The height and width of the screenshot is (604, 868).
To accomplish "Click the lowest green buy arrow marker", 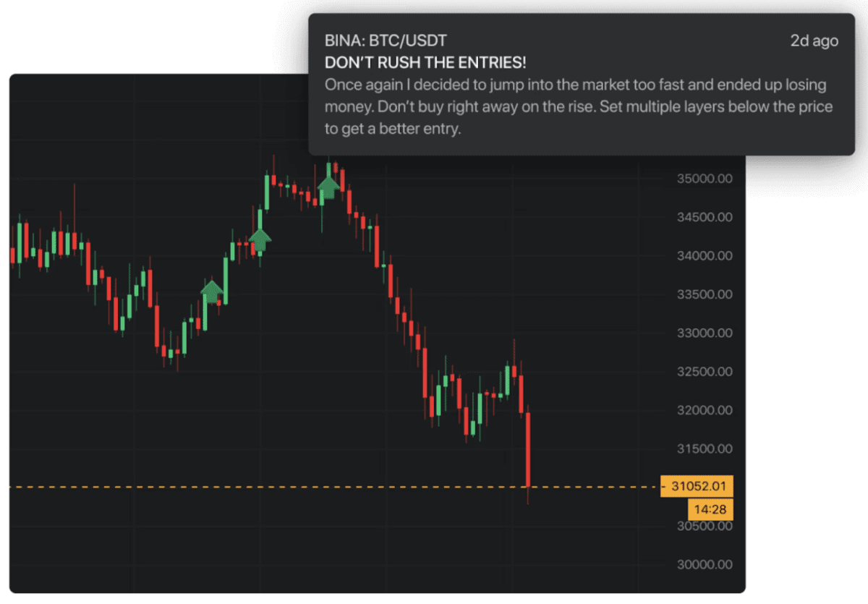I will point(211,292).
